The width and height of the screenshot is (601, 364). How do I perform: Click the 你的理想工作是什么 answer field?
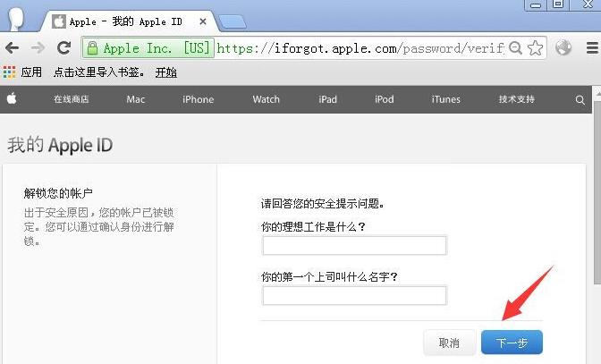[354, 245]
